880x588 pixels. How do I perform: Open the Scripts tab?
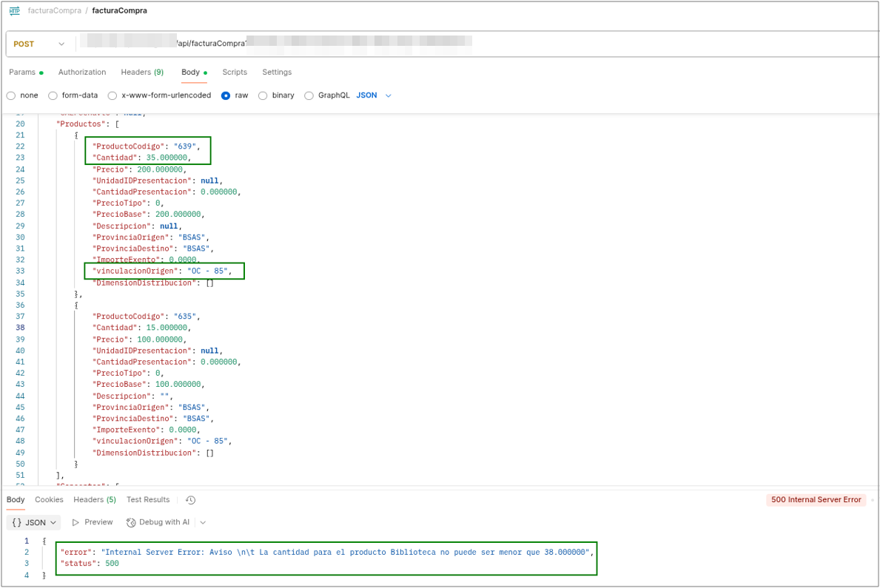click(235, 72)
